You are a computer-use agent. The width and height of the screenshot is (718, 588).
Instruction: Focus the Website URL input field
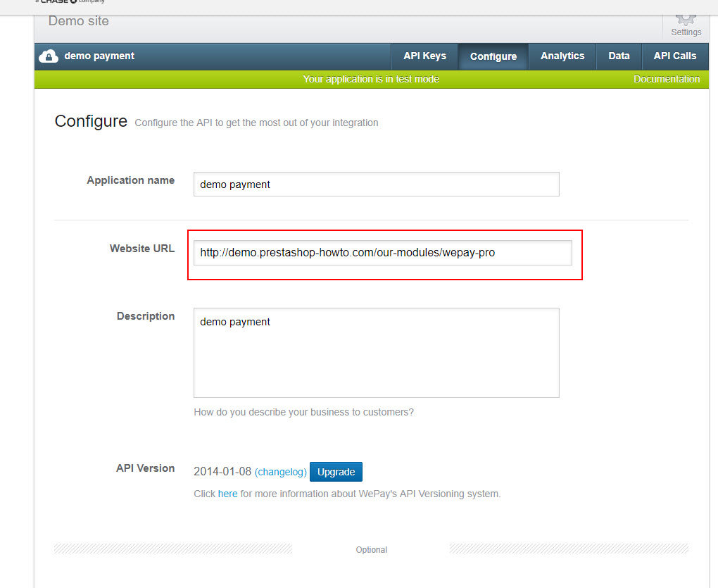(x=383, y=253)
